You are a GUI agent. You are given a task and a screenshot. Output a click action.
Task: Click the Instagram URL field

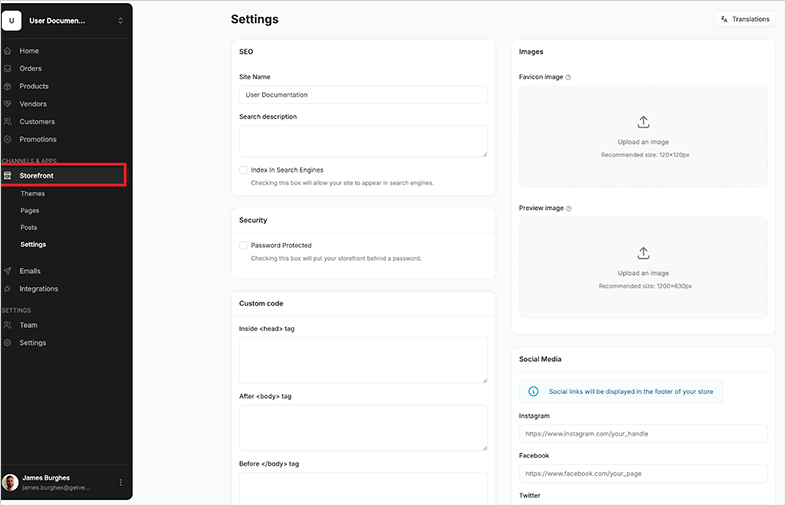click(x=643, y=434)
